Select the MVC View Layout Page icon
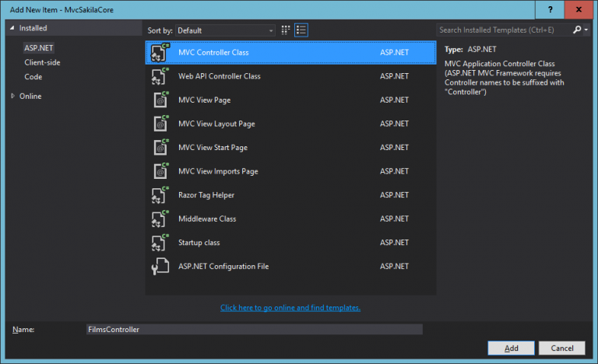The width and height of the screenshot is (598, 364). pos(159,124)
